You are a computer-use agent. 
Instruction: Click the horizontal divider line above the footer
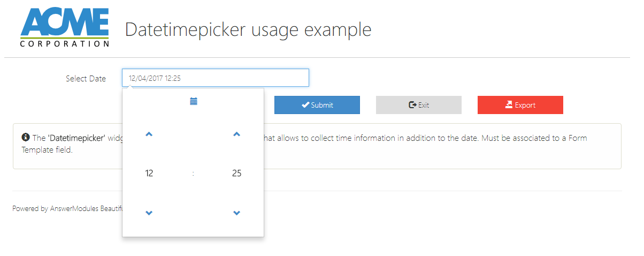tap(428, 191)
